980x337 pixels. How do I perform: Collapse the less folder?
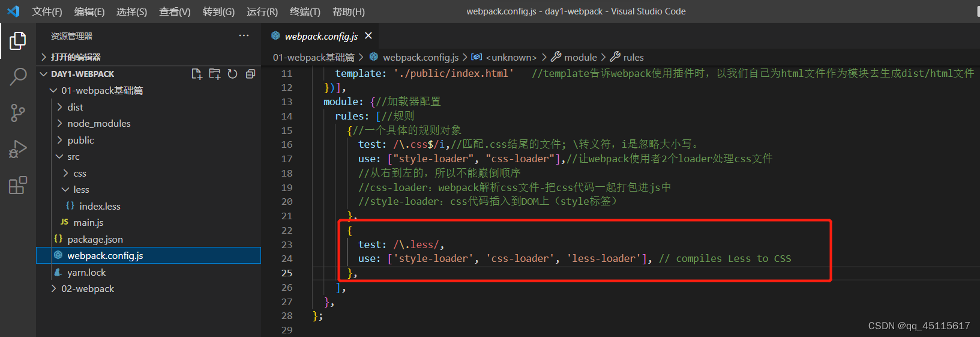149,189
